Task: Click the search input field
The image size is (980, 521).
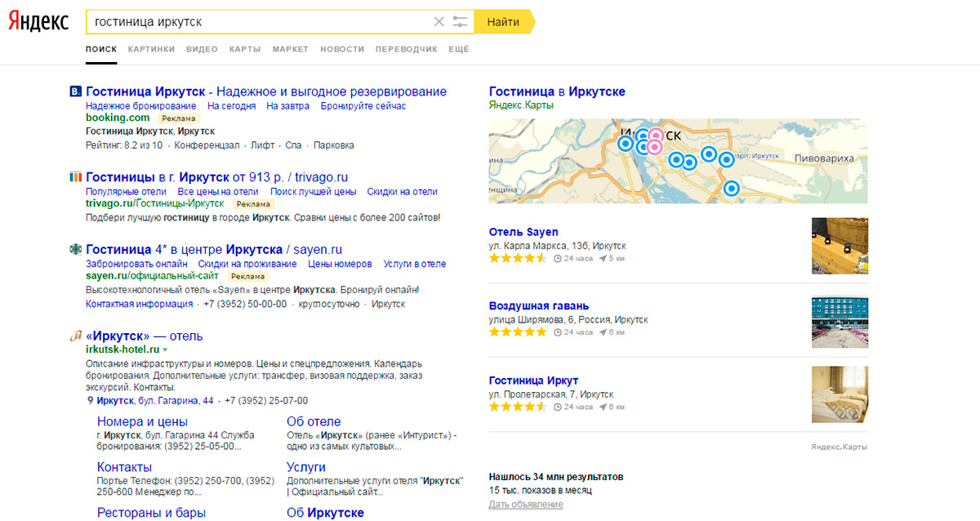Action: tap(261, 22)
